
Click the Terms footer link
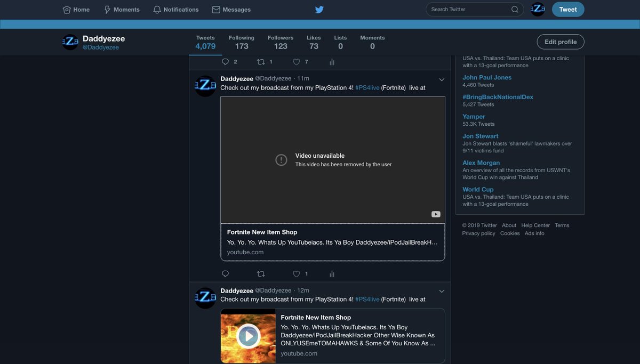coord(562,225)
